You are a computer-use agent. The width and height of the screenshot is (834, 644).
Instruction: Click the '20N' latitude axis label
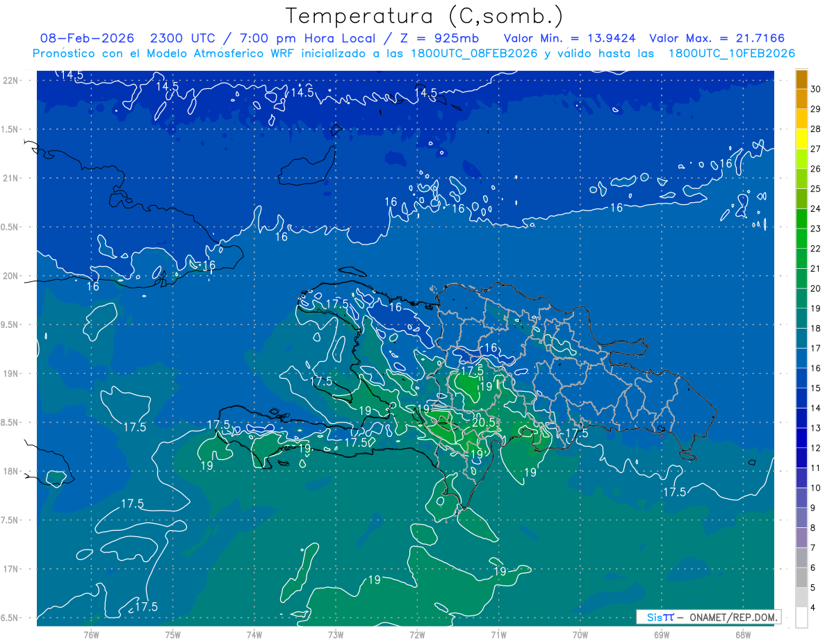(11, 276)
